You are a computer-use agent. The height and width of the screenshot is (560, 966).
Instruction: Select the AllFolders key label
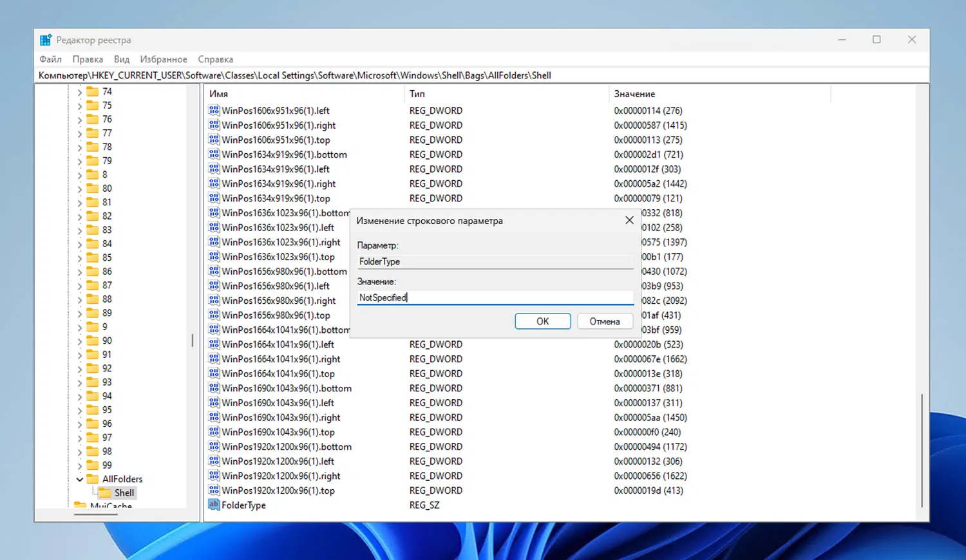click(122, 479)
